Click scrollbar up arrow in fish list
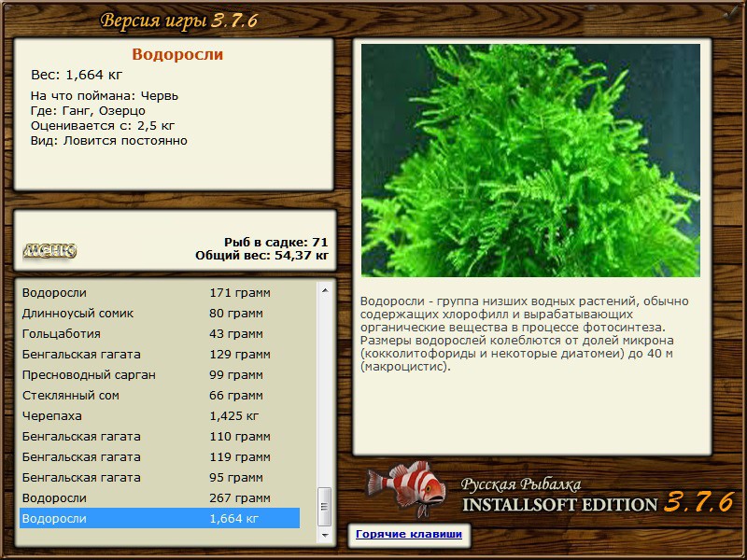The height and width of the screenshot is (560, 747). (x=325, y=290)
